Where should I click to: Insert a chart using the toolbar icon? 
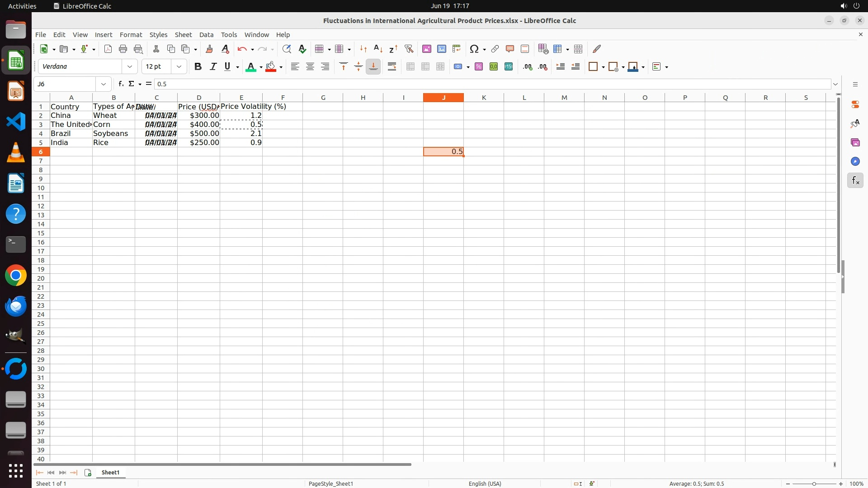tap(442, 49)
